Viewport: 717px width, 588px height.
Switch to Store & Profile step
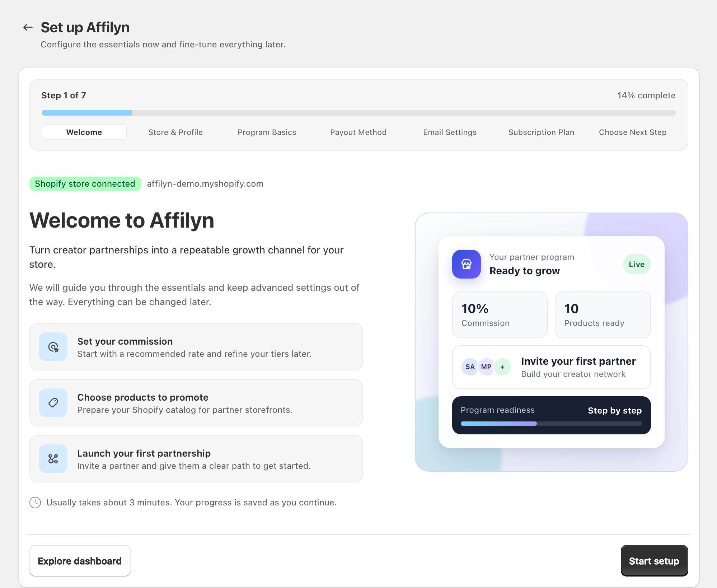click(x=175, y=132)
